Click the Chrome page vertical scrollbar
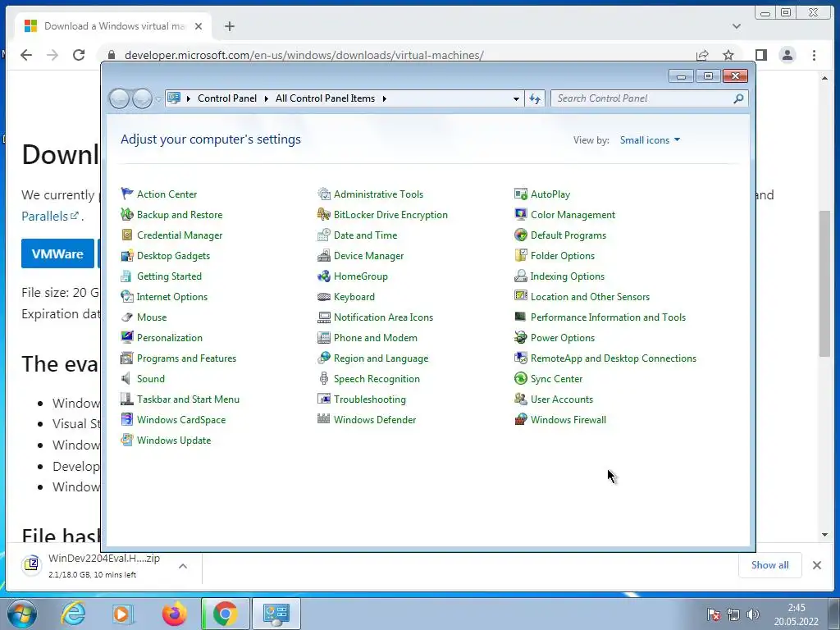The height and width of the screenshot is (630, 840). coord(824,283)
